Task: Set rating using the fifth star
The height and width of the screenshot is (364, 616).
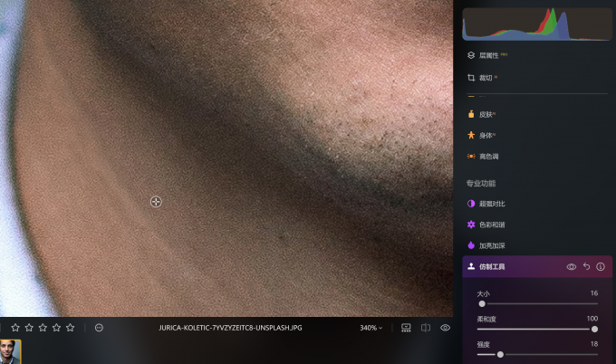Action: (x=71, y=328)
